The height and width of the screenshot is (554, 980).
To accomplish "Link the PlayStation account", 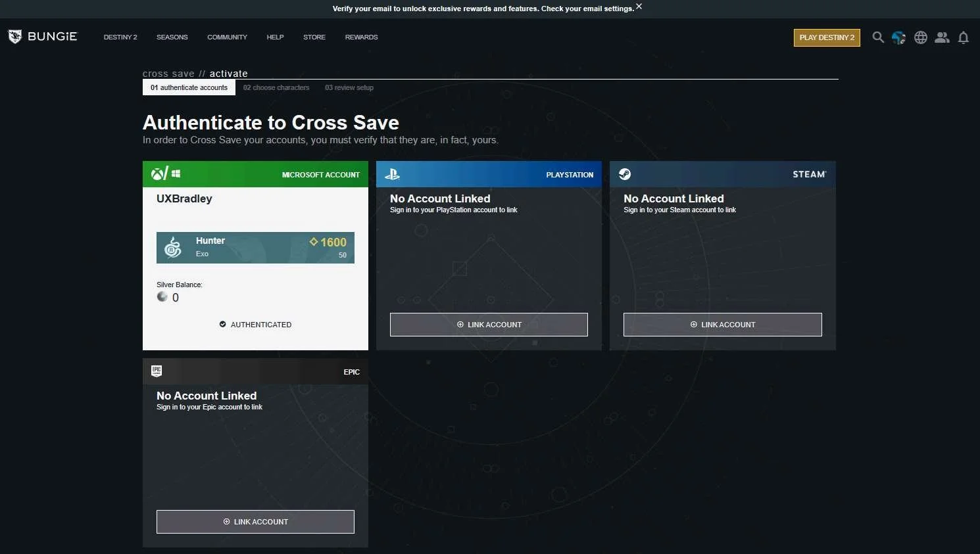I will tap(489, 325).
